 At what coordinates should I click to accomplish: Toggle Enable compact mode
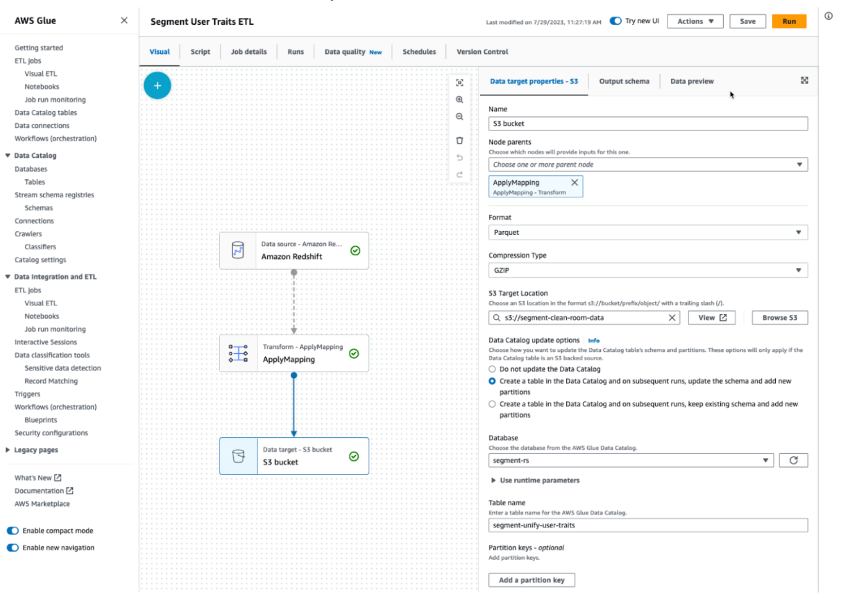point(13,531)
